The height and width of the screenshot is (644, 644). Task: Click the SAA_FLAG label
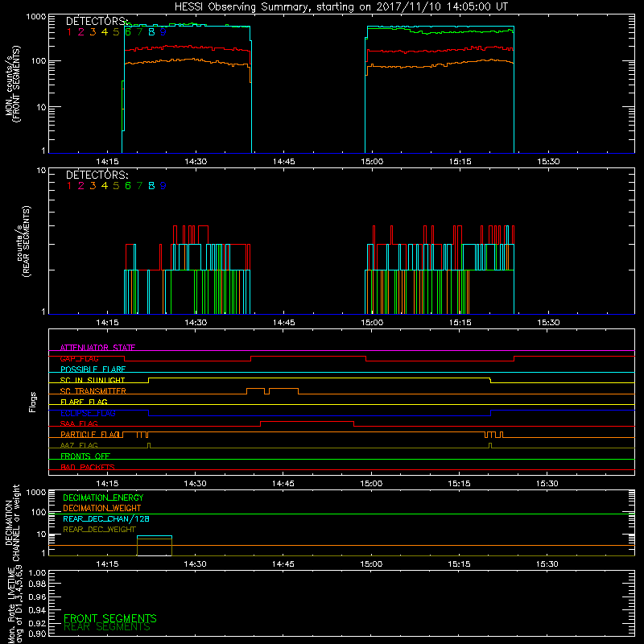tap(79, 423)
